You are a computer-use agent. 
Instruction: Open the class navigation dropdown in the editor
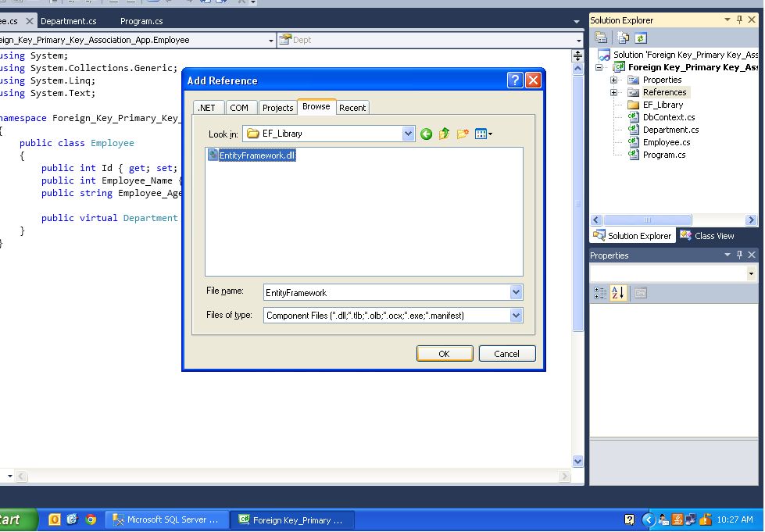coord(271,41)
